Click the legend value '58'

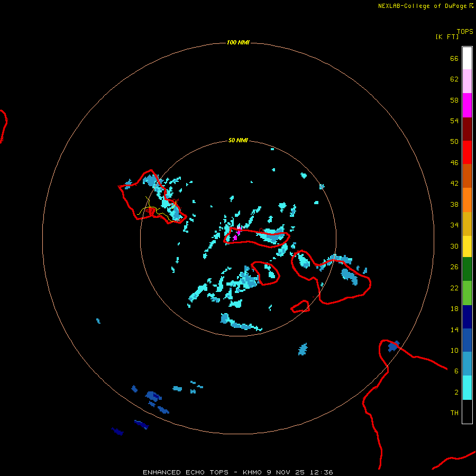click(x=454, y=100)
